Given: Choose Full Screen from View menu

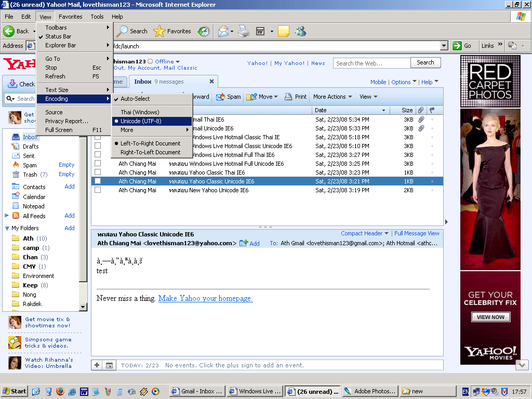Looking at the screenshot, I should (74, 130).
